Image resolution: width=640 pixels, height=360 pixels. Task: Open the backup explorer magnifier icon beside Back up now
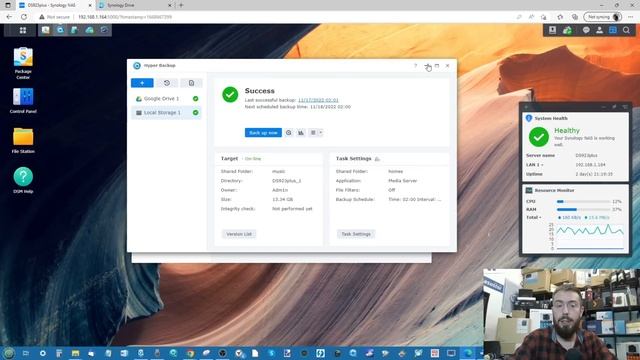tap(289, 133)
